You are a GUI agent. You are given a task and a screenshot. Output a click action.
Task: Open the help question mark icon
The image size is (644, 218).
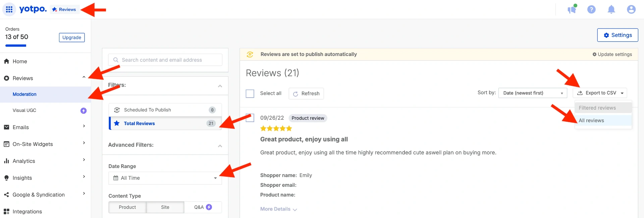pos(591,9)
